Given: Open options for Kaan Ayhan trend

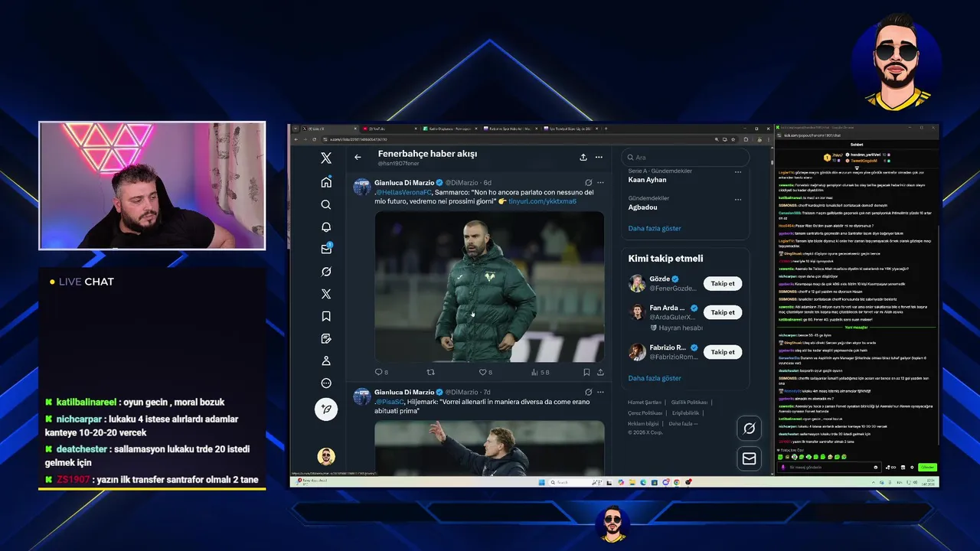Looking at the screenshot, I should coord(738,172).
